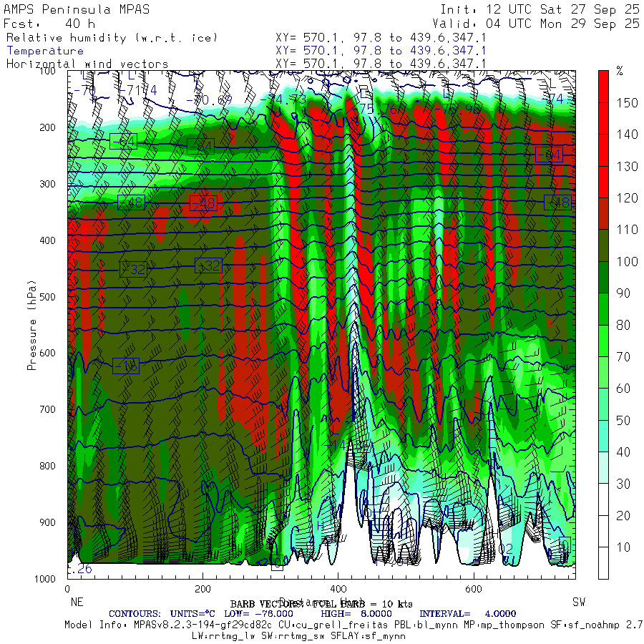Click the 'NE' endpoint label
The image size is (644, 644).
[77, 602]
